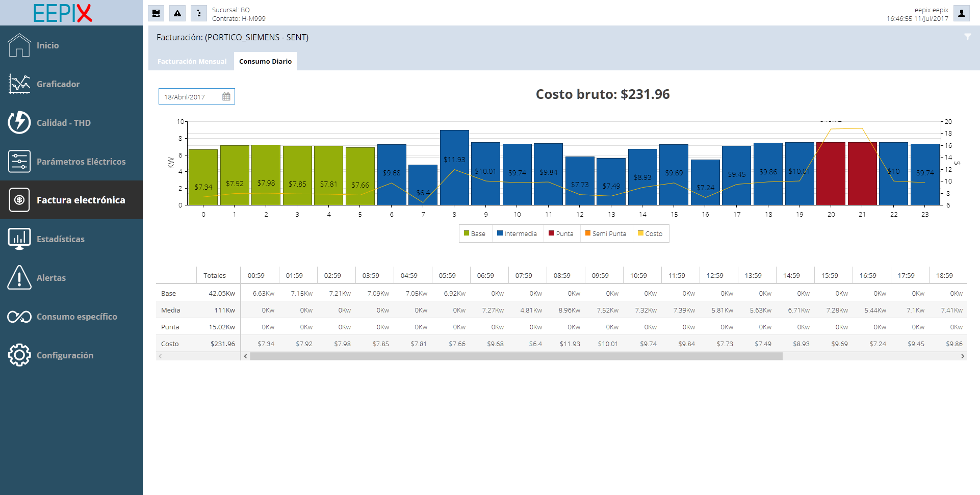Screen dimensions: 980x495
Task: Click the hierarchy tree icon in toolbar
Action: point(199,14)
